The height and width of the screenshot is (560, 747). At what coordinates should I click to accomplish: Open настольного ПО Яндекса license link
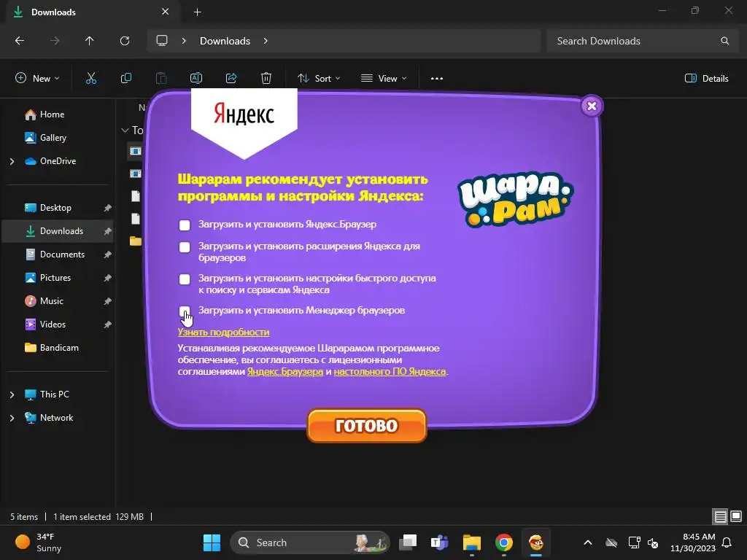(390, 371)
